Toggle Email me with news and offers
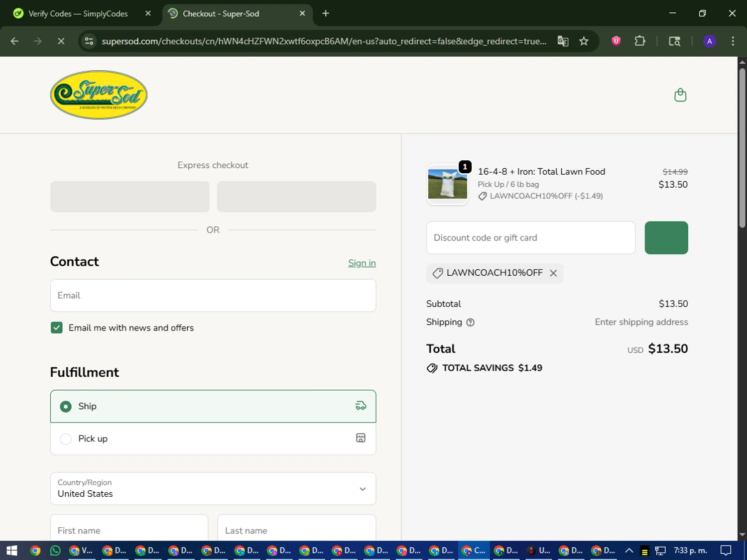The image size is (747, 560). [x=57, y=328]
